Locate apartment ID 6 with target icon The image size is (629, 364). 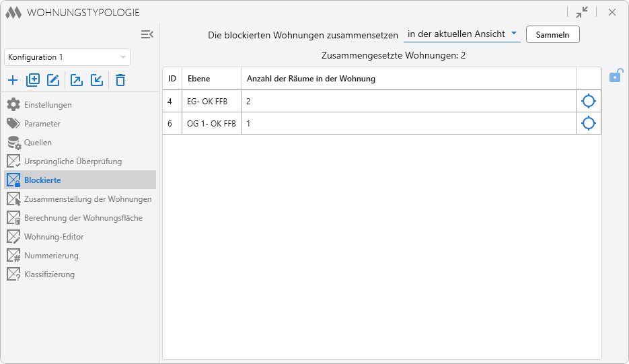[x=588, y=123]
